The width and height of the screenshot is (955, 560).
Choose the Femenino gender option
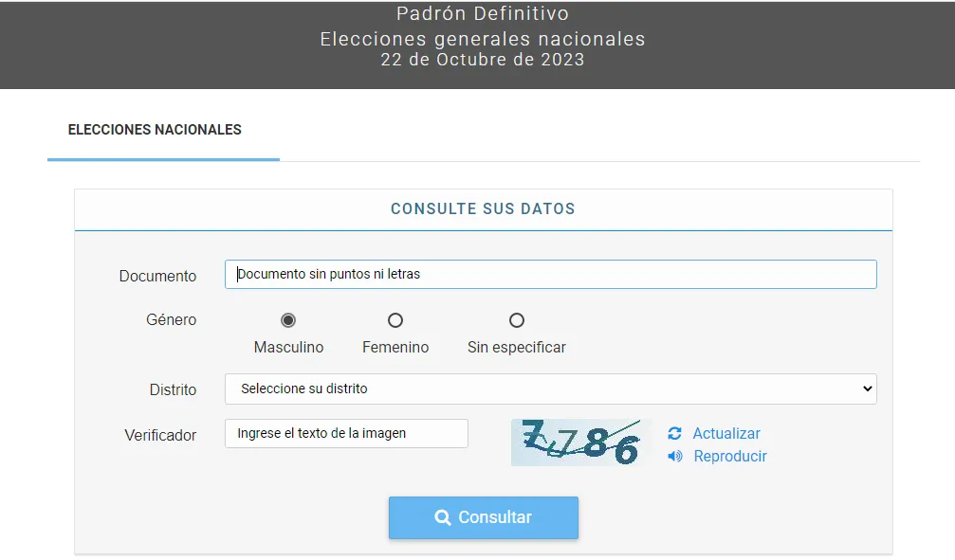pyautogui.click(x=395, y=320)
